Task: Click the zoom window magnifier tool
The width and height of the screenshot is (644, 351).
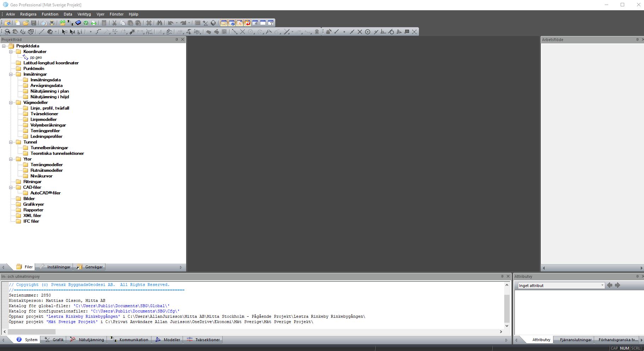Action: pos(7,31)
